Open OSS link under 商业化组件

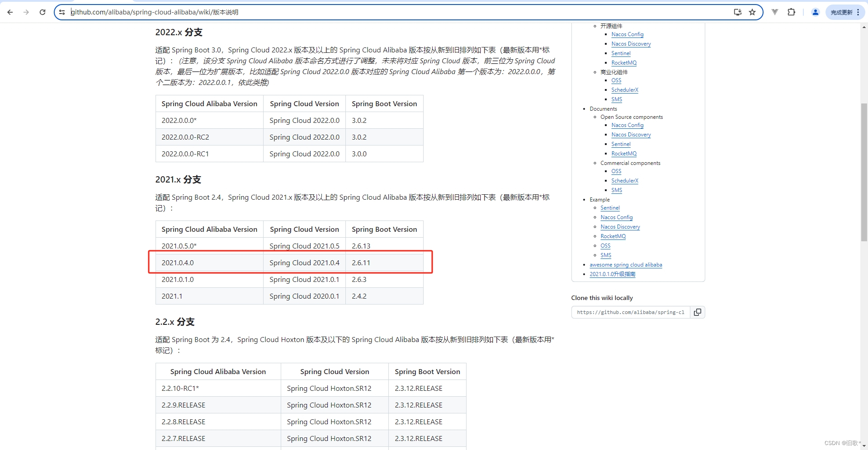(x=616, y=80)
